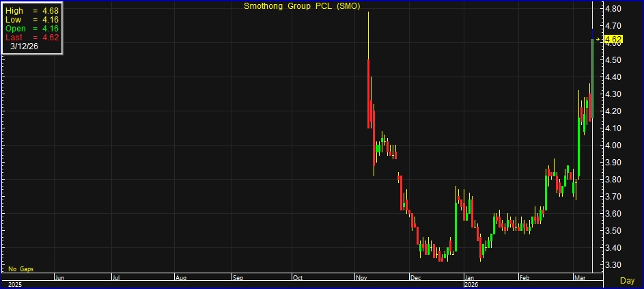Click the Mar label on the time axis
644x289 pixels.
click(578, 278)
